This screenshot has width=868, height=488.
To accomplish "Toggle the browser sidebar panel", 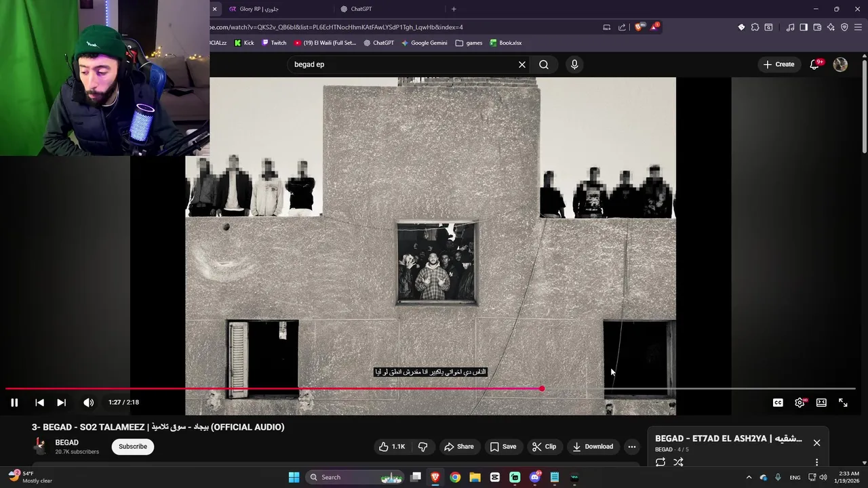I will 804,27.
